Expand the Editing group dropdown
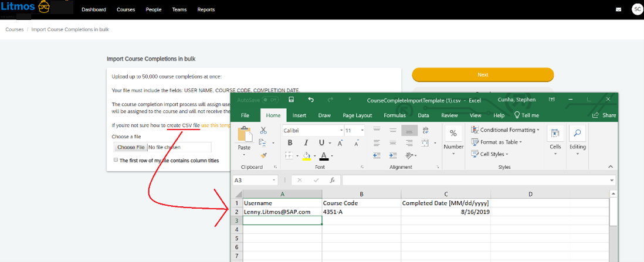Screen dimensions: 644x262 coord(578,154)
